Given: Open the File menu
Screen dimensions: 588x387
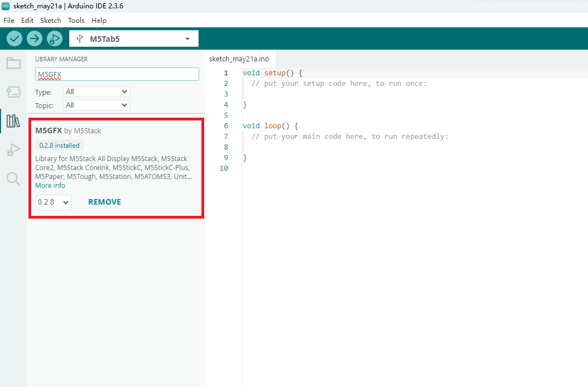Looking at the screenshot, I should pyautogui.click(x=8, y=20).
